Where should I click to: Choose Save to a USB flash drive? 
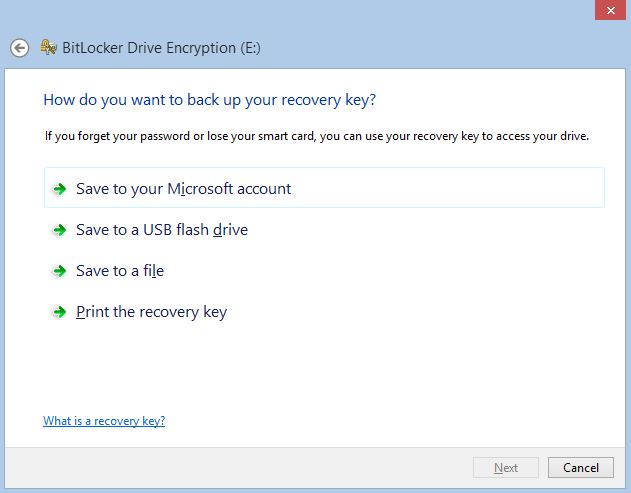162,230
